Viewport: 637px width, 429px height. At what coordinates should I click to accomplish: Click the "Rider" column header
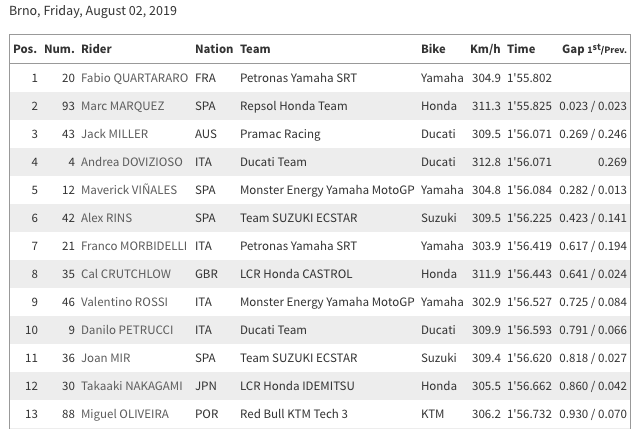tap(97, 49)
